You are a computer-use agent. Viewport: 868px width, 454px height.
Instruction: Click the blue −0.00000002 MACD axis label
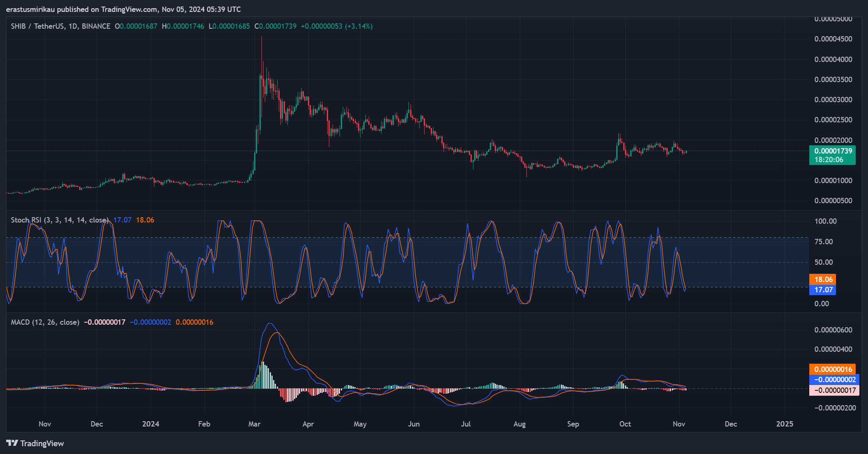pyautogui.click(x=834, y=380)
